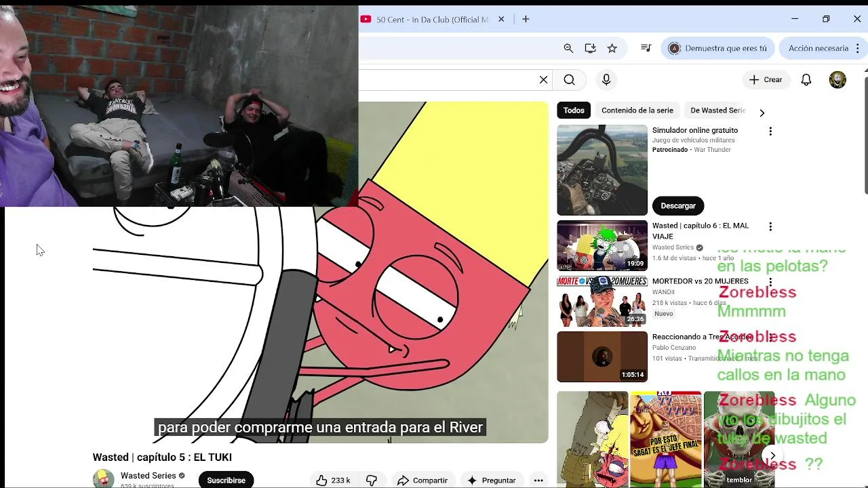Click the Descargar button
This screenshot has height=488, width=868.
[x=678, y=205]
